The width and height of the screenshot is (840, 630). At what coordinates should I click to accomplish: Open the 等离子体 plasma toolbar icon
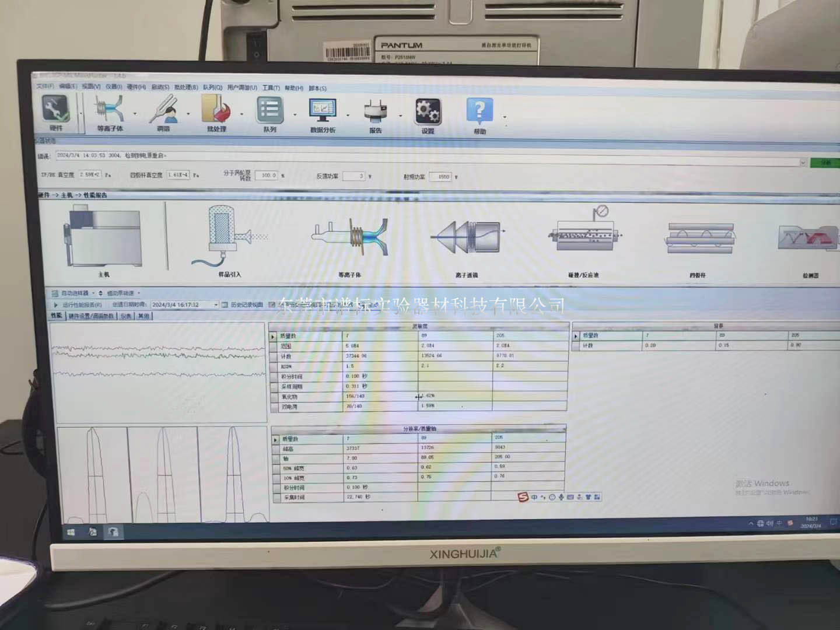coord(110,111)
